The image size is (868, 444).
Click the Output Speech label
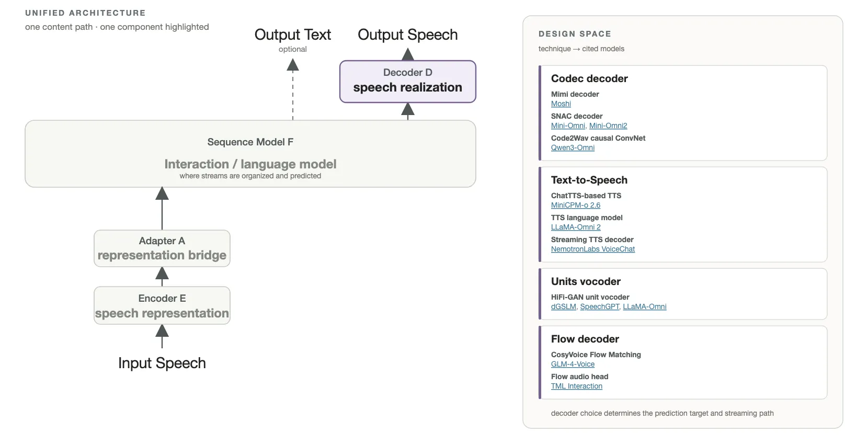pos(408,35)
